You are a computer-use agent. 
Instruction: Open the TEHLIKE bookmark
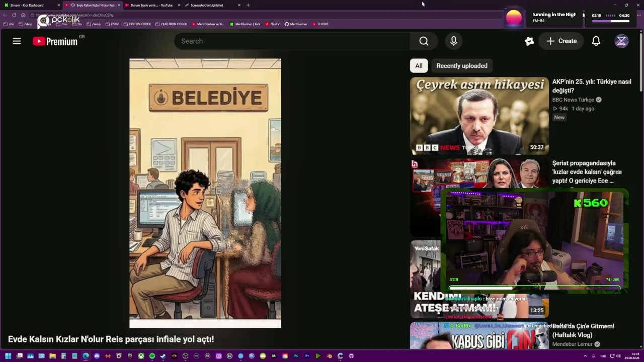(320, 24)
